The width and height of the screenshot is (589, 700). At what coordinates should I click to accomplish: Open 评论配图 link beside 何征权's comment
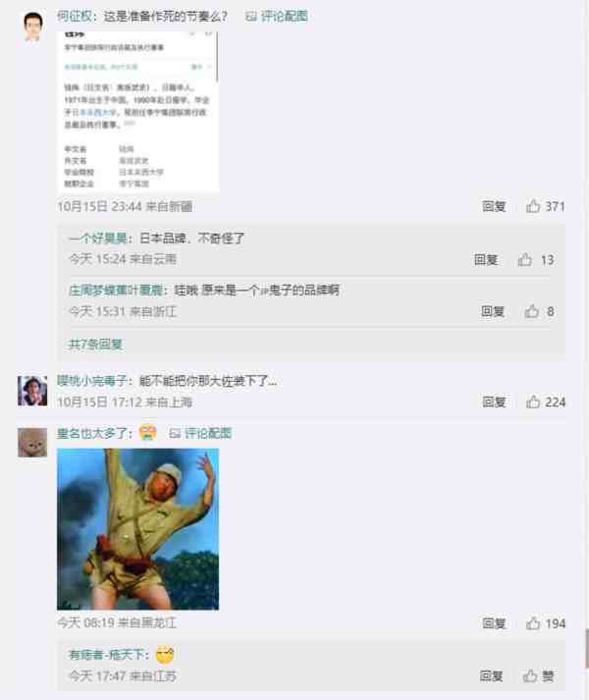coord(277,17)
